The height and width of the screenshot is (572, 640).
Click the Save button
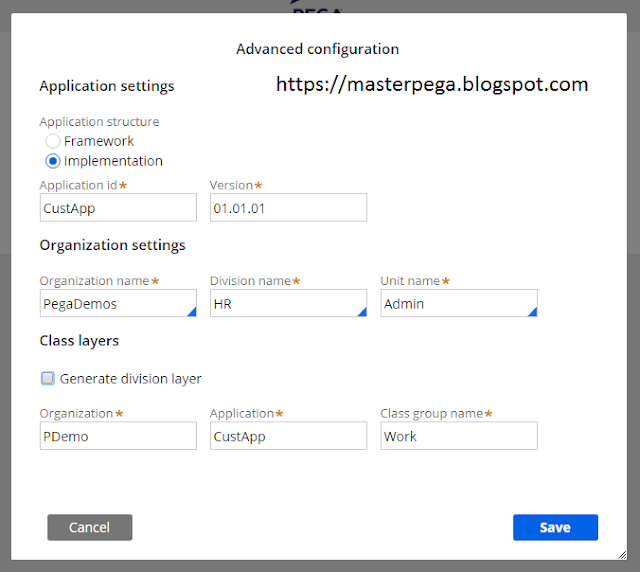click(x=556, y=527)
